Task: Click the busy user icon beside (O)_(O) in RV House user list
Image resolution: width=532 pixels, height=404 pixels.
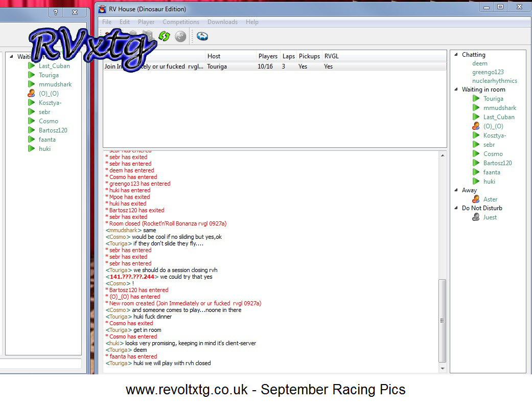Action: [476, 126]
